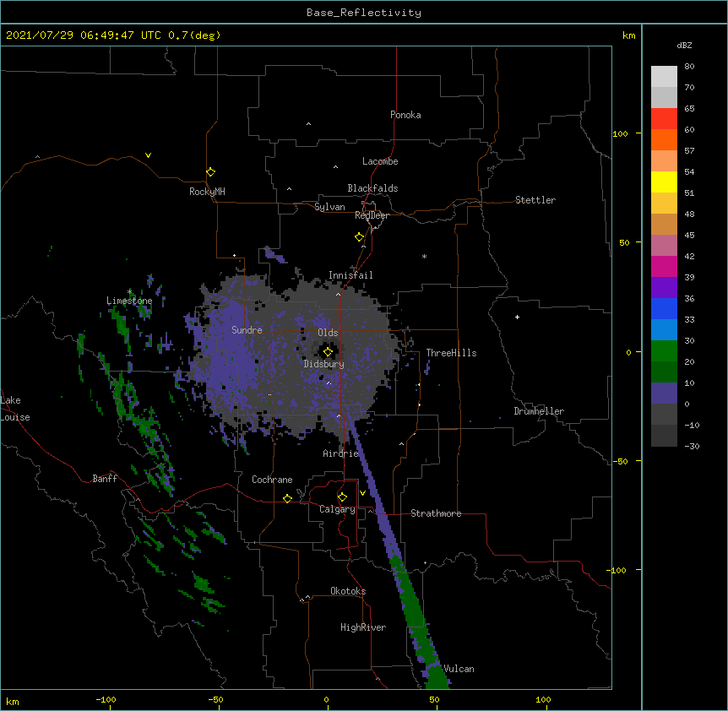Image resolution: width=728 pixels, height=711 pixels.
Task: Click the -100 tick on the bottom km axis
Action: click(x=106, y=699)
